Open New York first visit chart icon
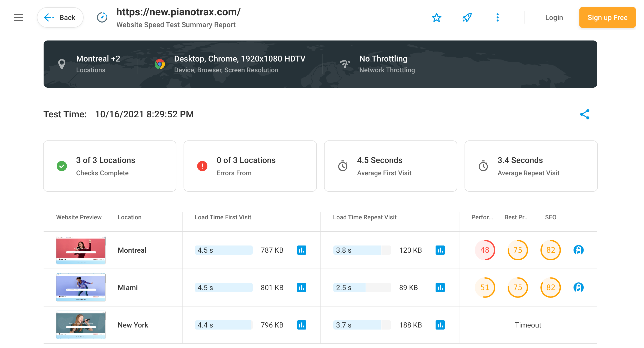The width and height of the screenshot is (644, 348). click(x=301, y=325)
